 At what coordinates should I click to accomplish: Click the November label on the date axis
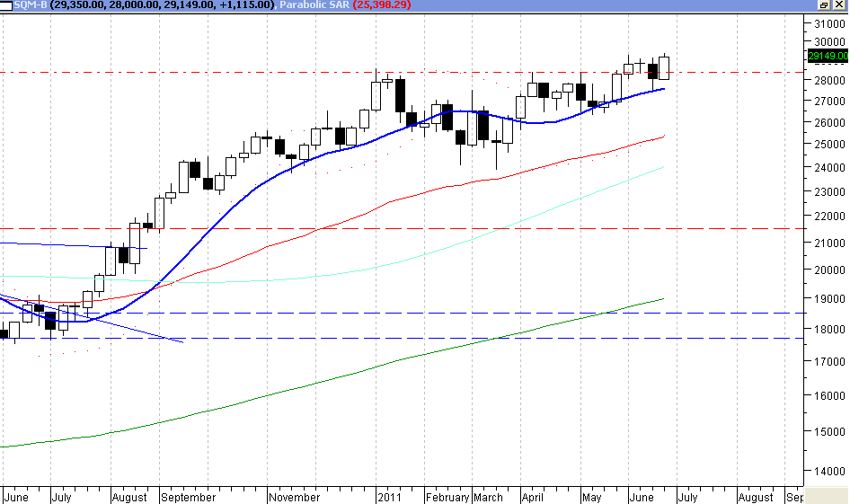[295, 497]
